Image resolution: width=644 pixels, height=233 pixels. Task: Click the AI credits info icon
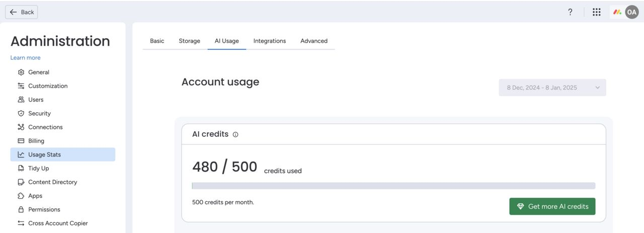(x=235, y=134)
